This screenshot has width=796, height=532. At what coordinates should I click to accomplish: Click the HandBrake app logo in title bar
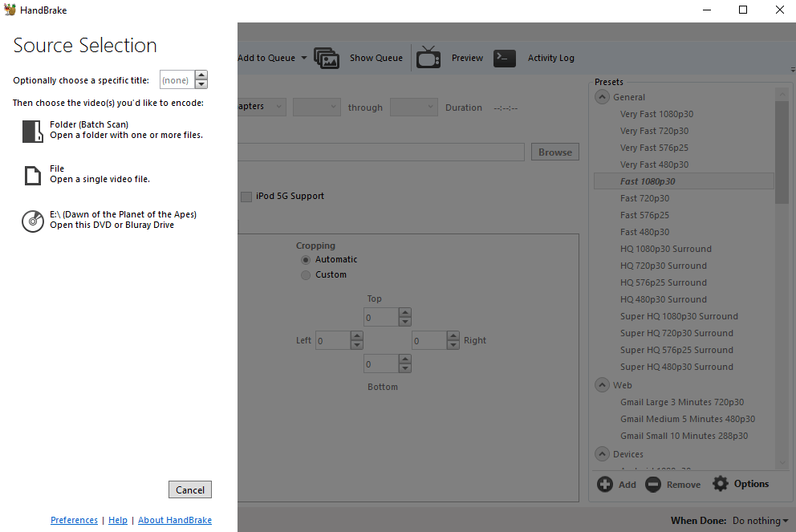[x=10, y=10]
